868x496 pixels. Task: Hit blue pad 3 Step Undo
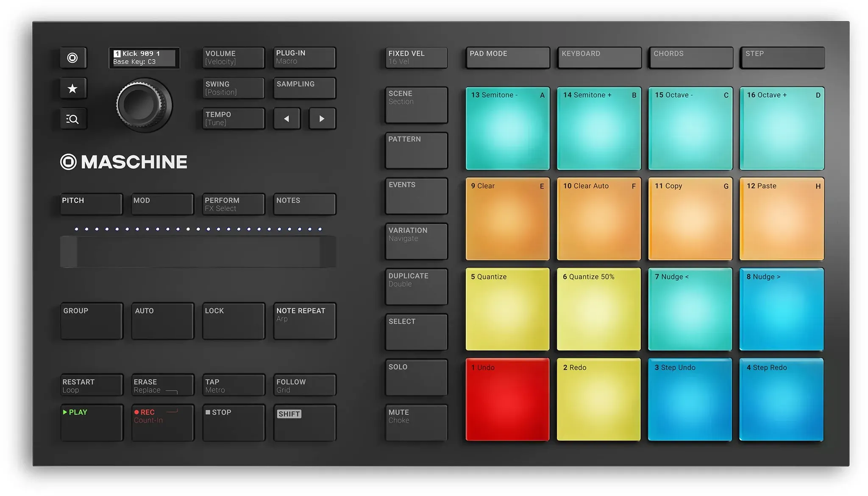pyautogui.click(x=690, y=399)
